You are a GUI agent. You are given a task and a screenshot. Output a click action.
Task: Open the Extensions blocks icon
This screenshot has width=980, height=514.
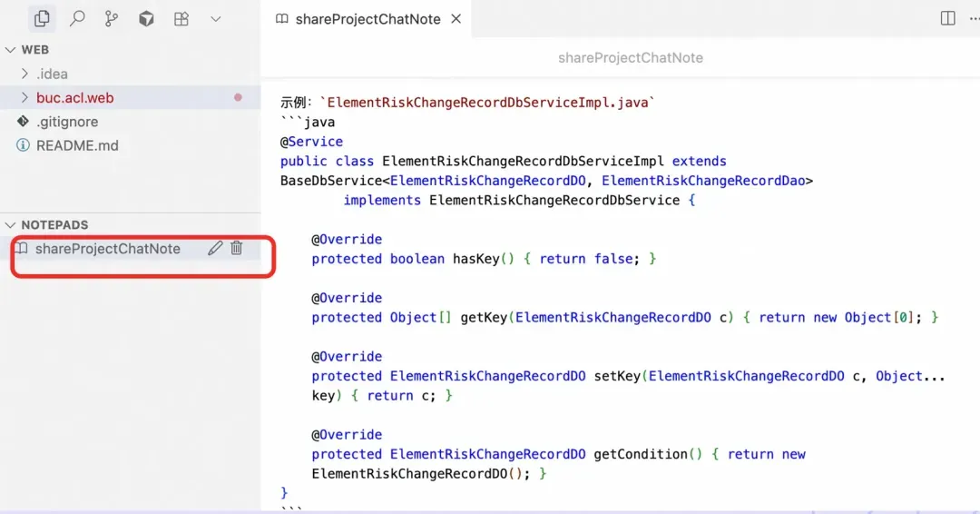point(181,19)
